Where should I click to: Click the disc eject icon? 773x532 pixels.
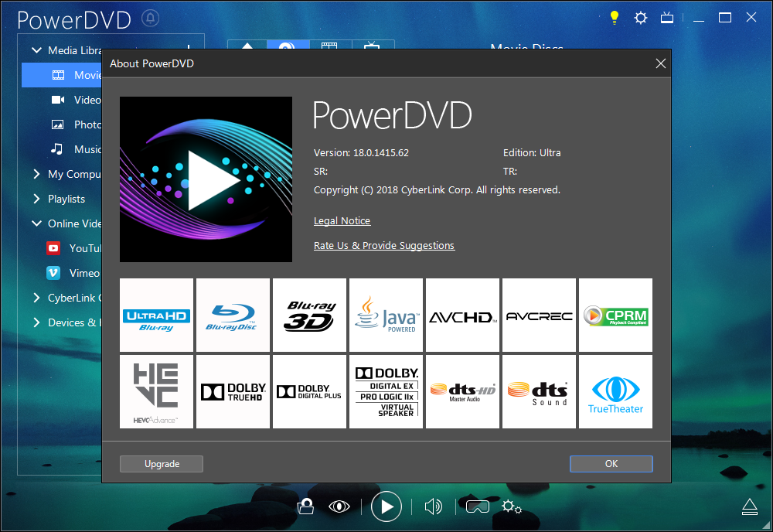[749, 506]
